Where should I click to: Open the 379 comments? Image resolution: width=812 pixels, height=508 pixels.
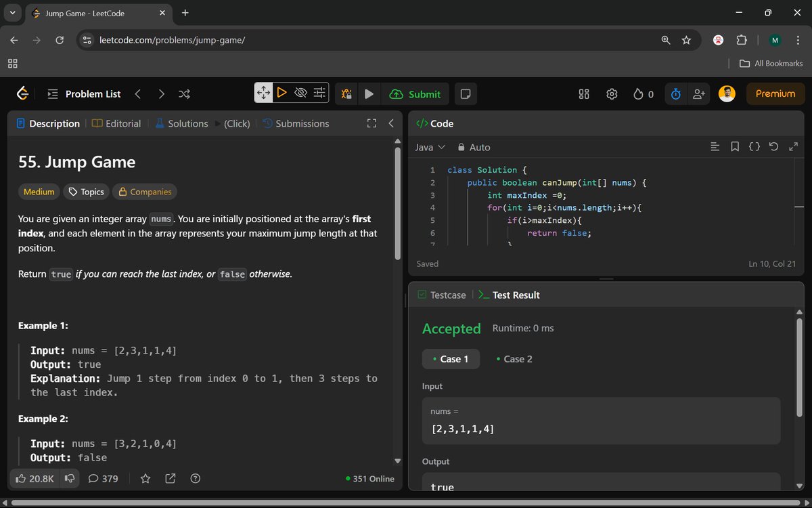coord(103,478)
